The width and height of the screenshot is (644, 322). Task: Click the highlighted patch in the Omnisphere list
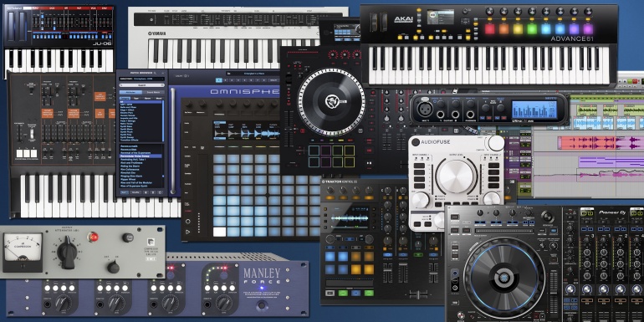(x=141, y=156)
